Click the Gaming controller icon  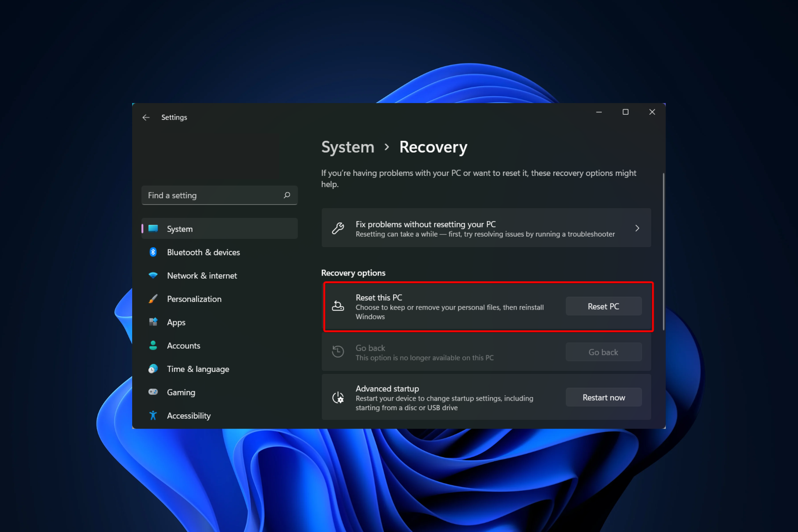(x=153, y=392)
